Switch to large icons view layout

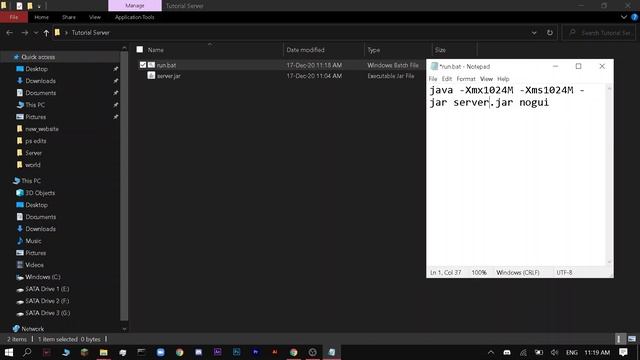click(x=631, y=339)
